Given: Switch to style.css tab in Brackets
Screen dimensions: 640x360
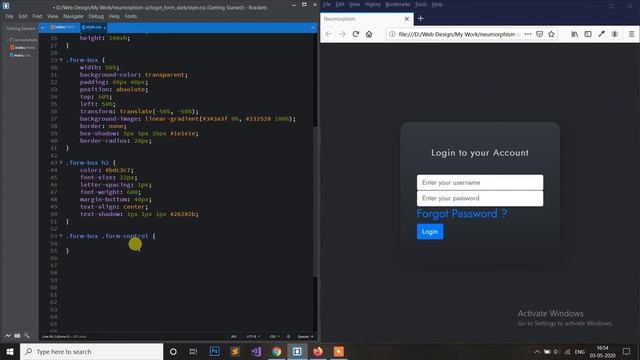Looking at the screenshot, I should (x=93, y=27).
